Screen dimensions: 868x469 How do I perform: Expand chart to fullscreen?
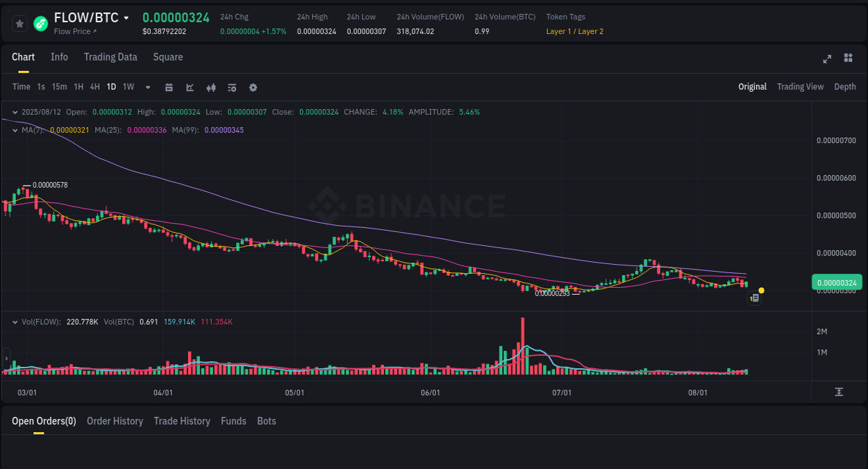click(827, 58)
